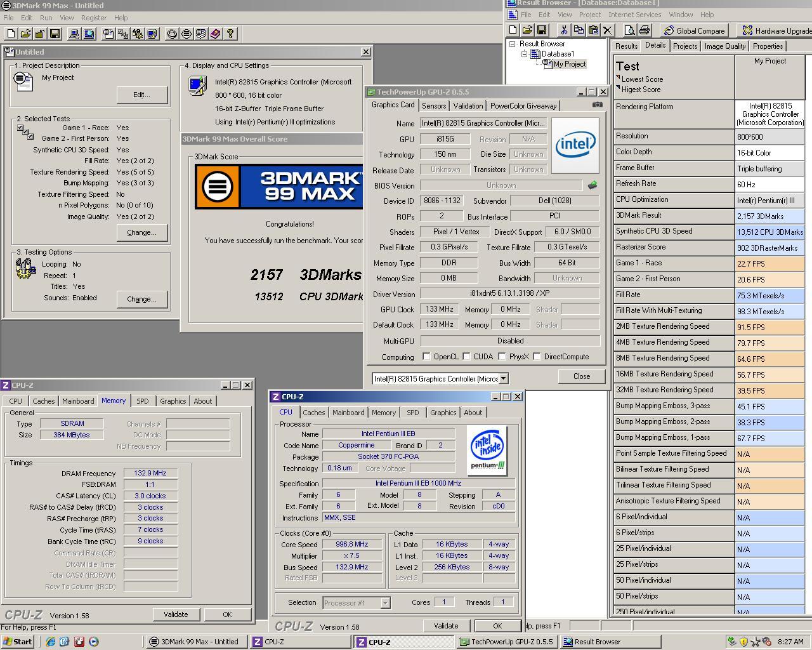Click Cut scissors icon in Result Browser

click(x=563, y=30)
